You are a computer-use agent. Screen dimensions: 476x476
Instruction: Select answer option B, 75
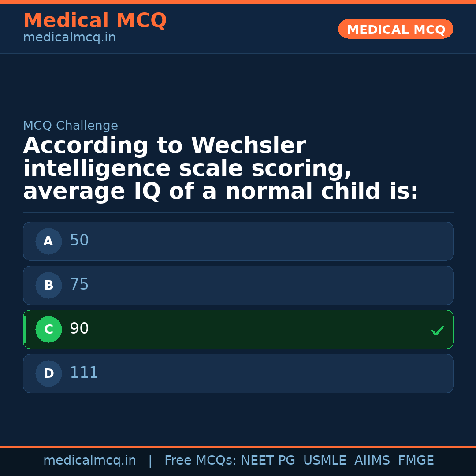coord(238,285)
